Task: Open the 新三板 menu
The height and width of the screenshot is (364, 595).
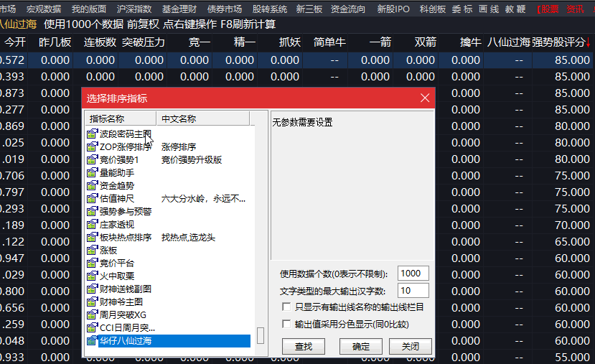Action: point(309,9)
